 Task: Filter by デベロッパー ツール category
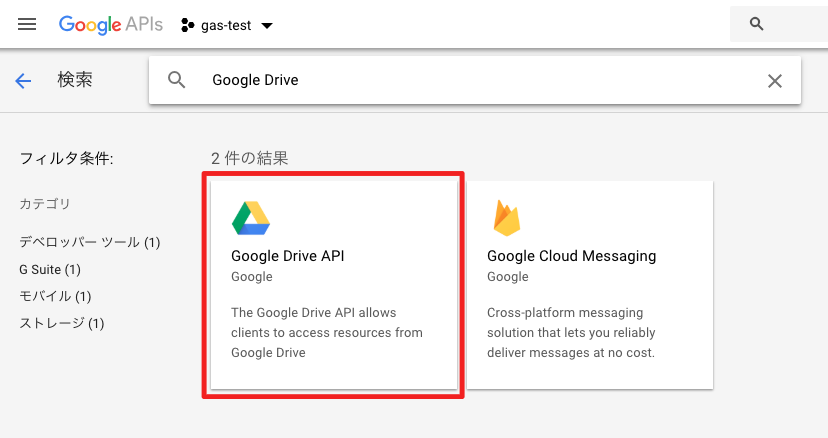tap(90, 242)
